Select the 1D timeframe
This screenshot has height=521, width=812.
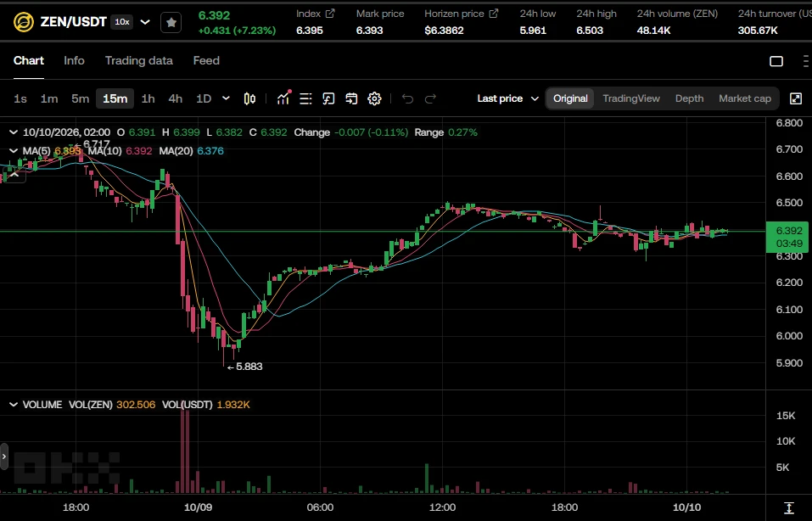[x=204, y=98]
